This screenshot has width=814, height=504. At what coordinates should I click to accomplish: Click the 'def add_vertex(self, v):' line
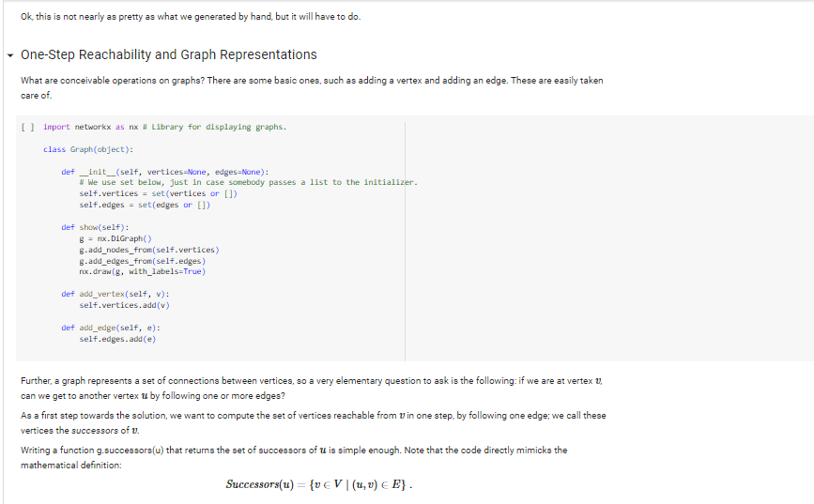click(x=115, y=294)
